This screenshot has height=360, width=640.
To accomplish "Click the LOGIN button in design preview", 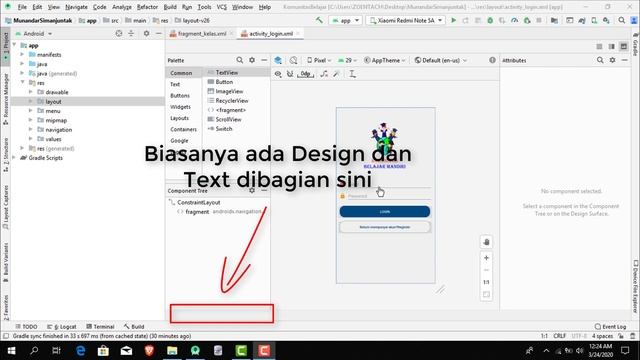I will (x=384, y=211).
